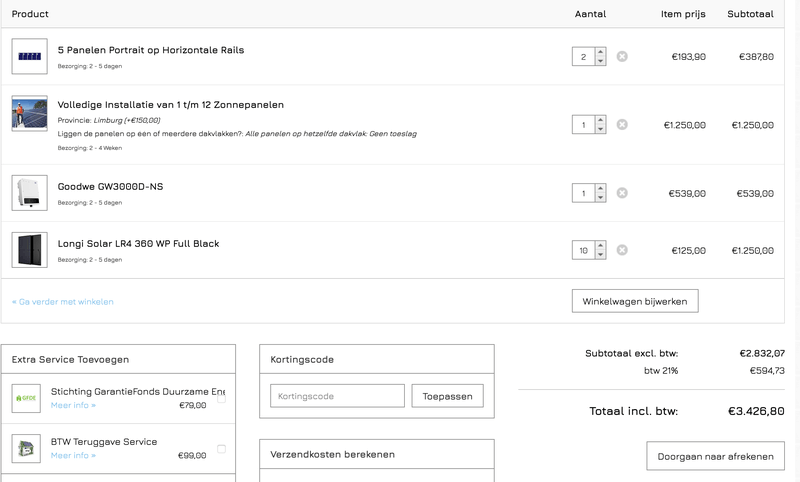The width and height of the screenshot is (800, 482).
Task: Click the Product column header
Action: coord(30,14)
